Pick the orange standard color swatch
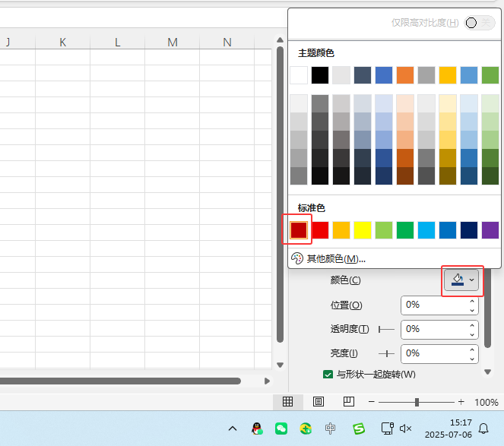Viewport: 504px width, 446px height. 341,230
